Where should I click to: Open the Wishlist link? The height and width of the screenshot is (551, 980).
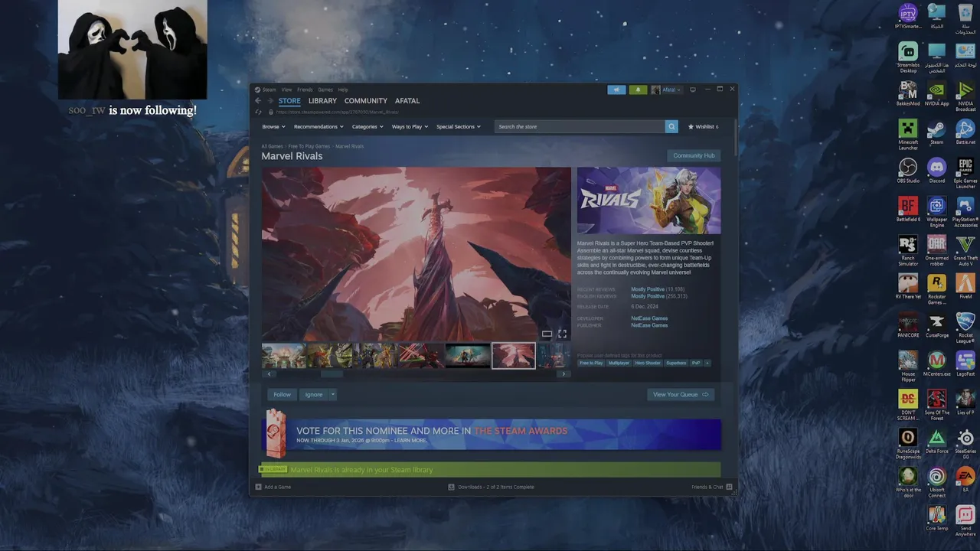(x=703, y=126)
